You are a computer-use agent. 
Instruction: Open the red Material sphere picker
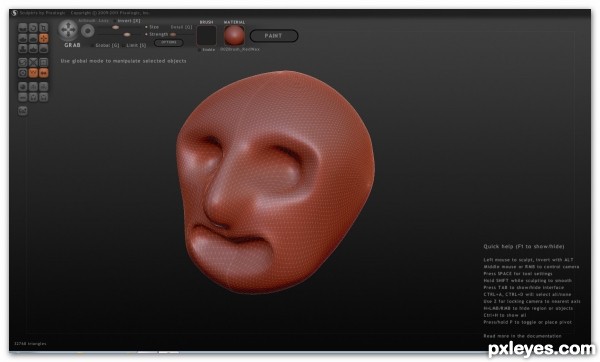pos(234,36)
